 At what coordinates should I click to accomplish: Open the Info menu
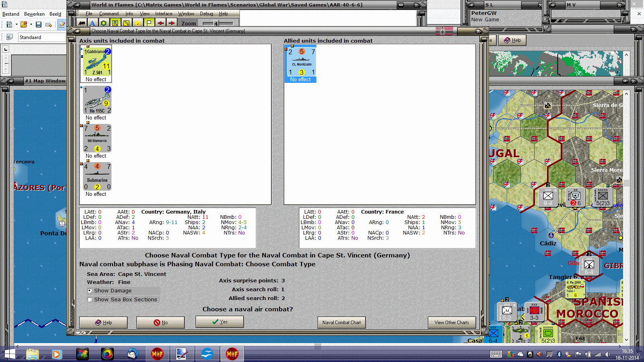[x=129, y=14]
